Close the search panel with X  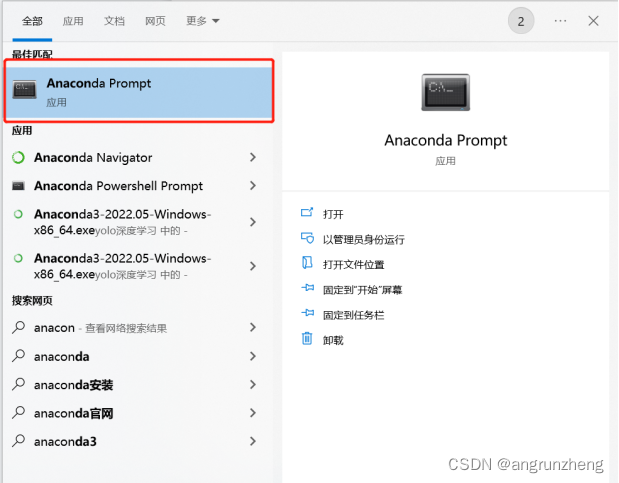click(x=593, y=21)
